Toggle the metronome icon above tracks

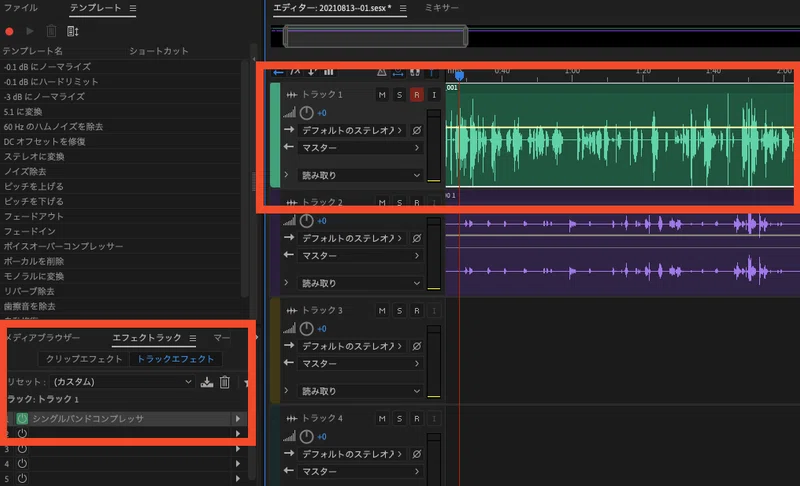click(x=382, y=72)
